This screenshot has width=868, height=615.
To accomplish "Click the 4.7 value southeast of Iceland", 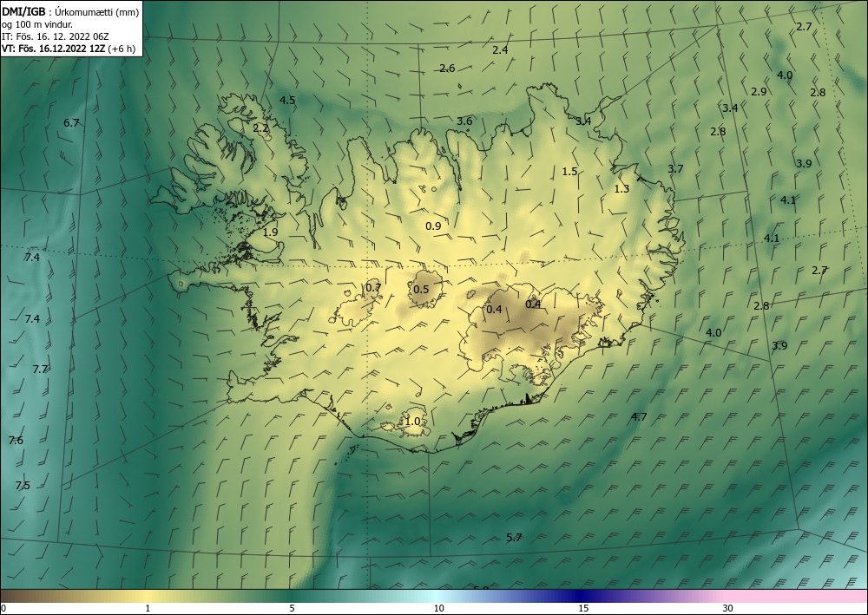I will pyautogui.click(x=640, y=417).
